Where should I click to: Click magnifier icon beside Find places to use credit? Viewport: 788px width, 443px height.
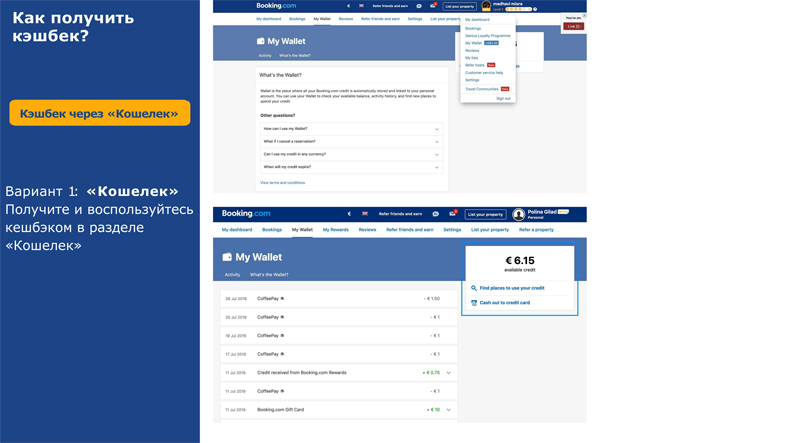click(473, 288)
